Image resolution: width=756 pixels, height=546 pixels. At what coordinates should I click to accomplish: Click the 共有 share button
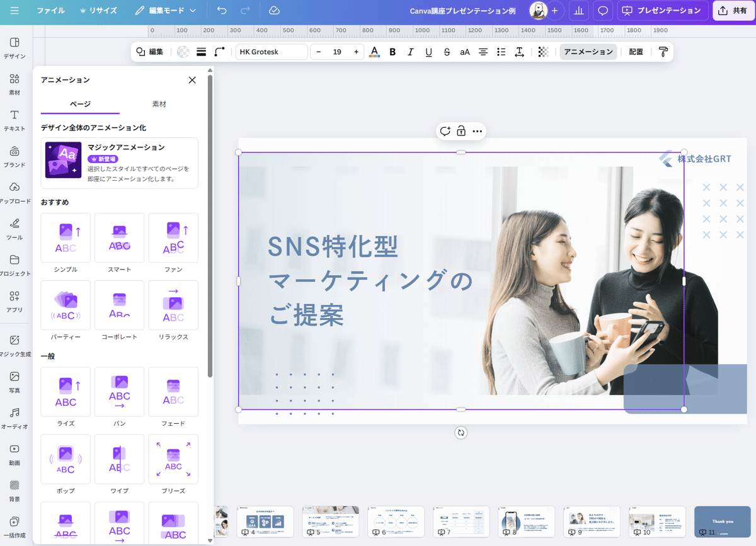(733, 11)
